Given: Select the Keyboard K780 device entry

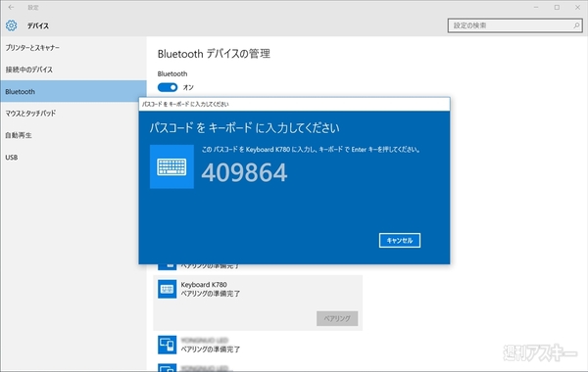Looking at the screenshot, I should point(258,302).
